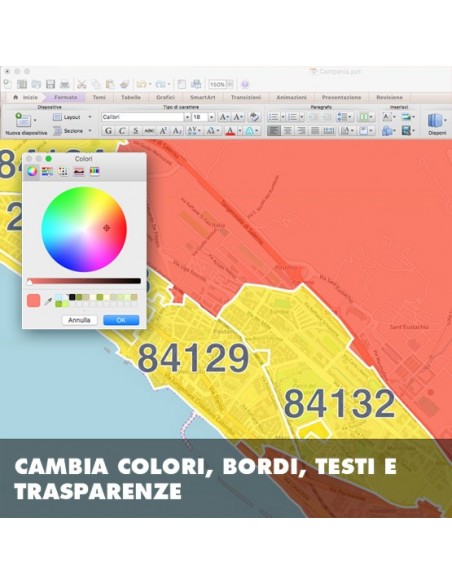This screenshot has width=452, height=584.
Task: Click the Save floppy disk icon
Action: click(x=50, y=85)
